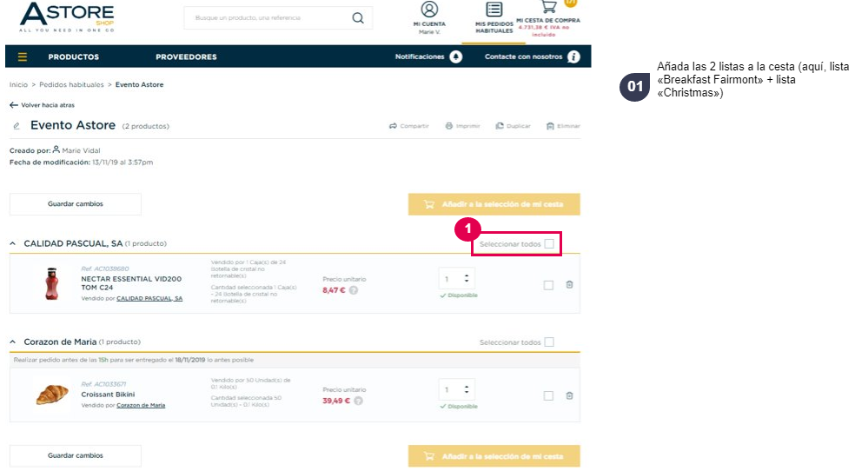The image size is (868, 471).
Task: Click the top Guardar cambios button
Action: coord(76,203)
